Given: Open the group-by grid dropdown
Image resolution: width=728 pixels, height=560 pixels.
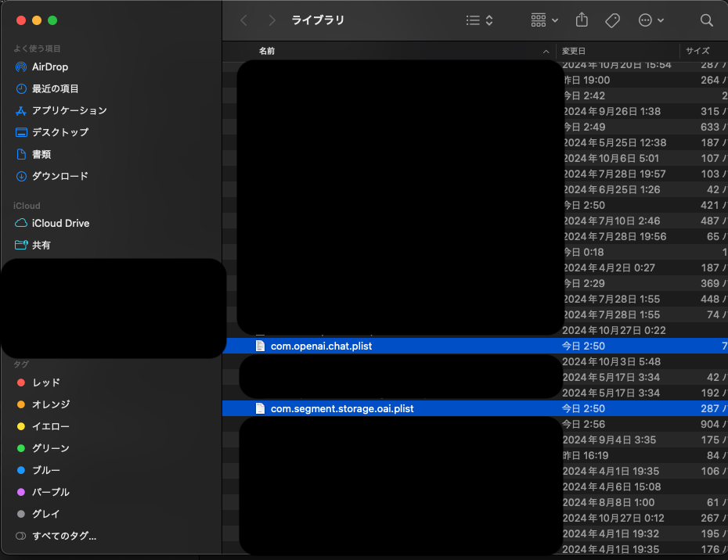Looking at the screenshot, I should 544,20.
